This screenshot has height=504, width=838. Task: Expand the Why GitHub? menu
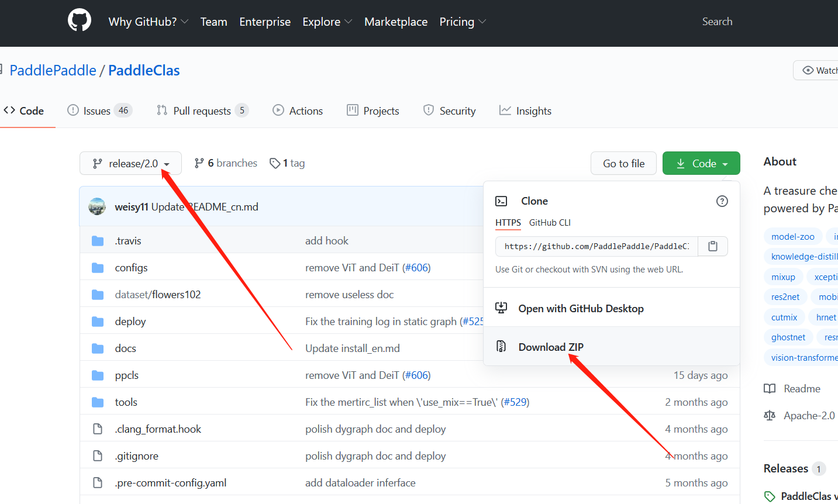(x=149, y=22)
